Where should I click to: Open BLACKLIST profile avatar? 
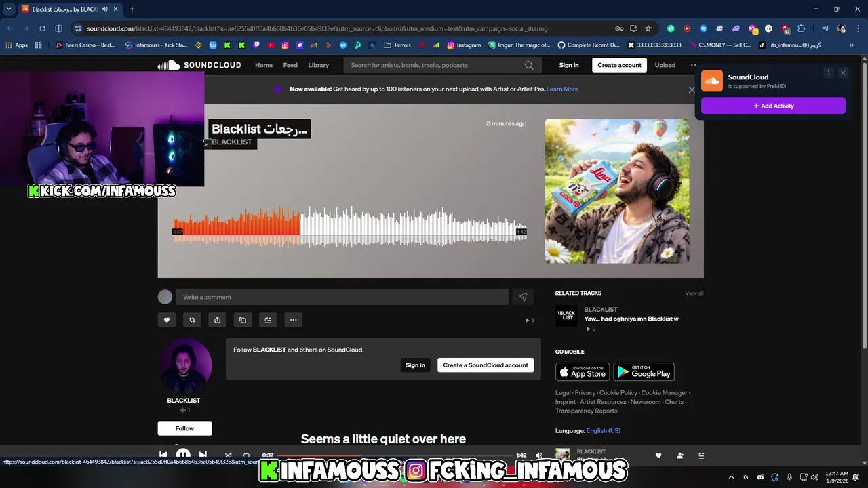pos(184,365)
